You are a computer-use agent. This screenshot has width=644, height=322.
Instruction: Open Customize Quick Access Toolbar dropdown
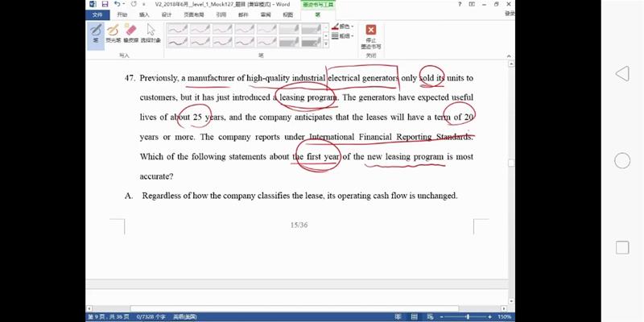(143, 4)
